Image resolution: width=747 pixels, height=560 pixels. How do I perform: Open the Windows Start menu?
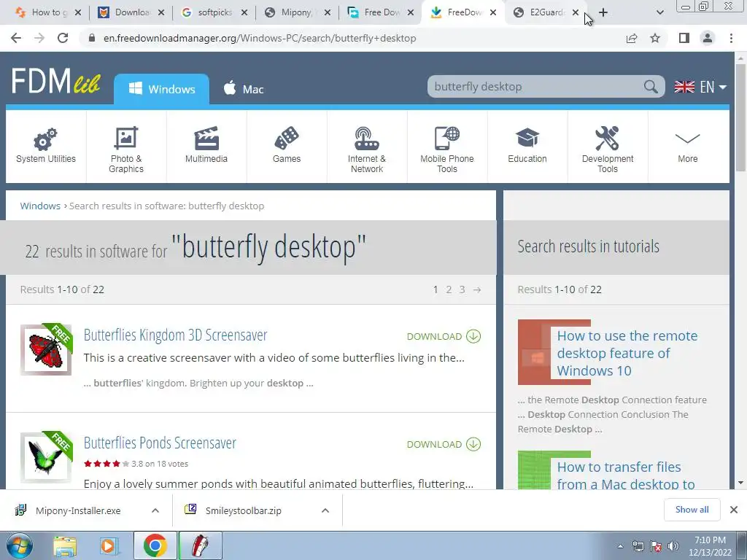19,545
